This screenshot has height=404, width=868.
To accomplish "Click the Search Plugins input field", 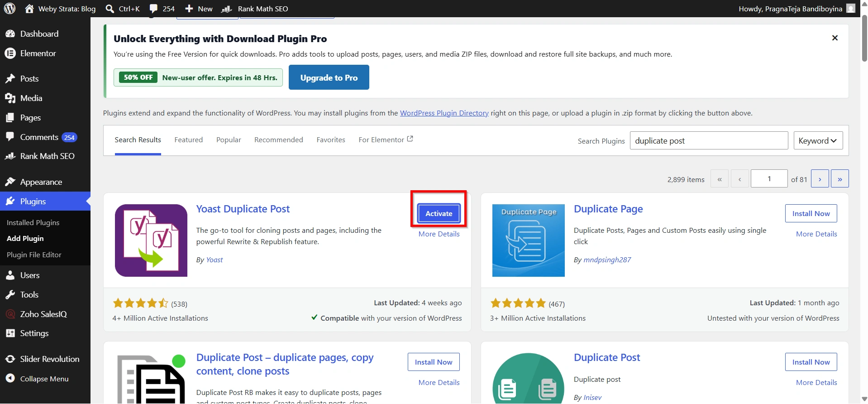I will 709,141.
